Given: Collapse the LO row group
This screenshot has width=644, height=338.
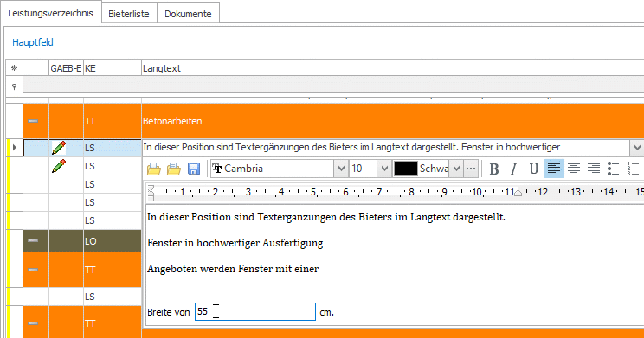Looking at the screenshot, I should [33, 240].
